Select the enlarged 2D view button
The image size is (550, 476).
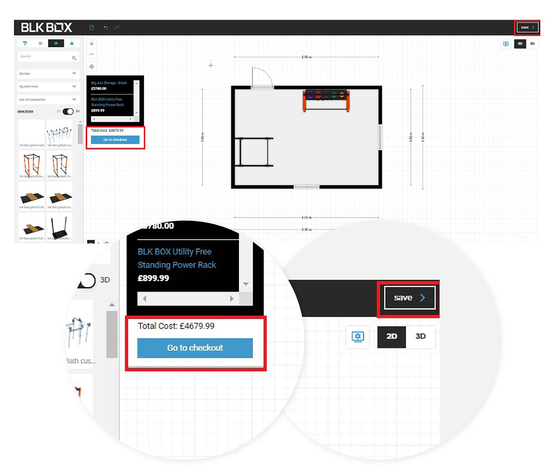click(x=391, y=336)
